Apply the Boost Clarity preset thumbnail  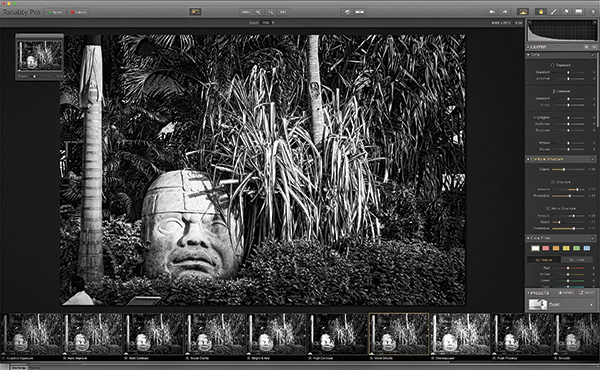215,334
